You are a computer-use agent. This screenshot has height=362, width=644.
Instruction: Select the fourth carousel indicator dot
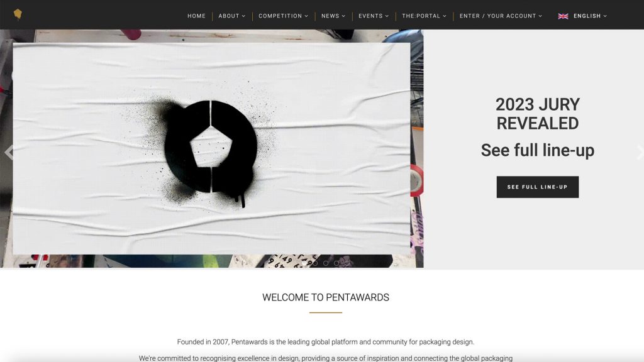[336, 263]
